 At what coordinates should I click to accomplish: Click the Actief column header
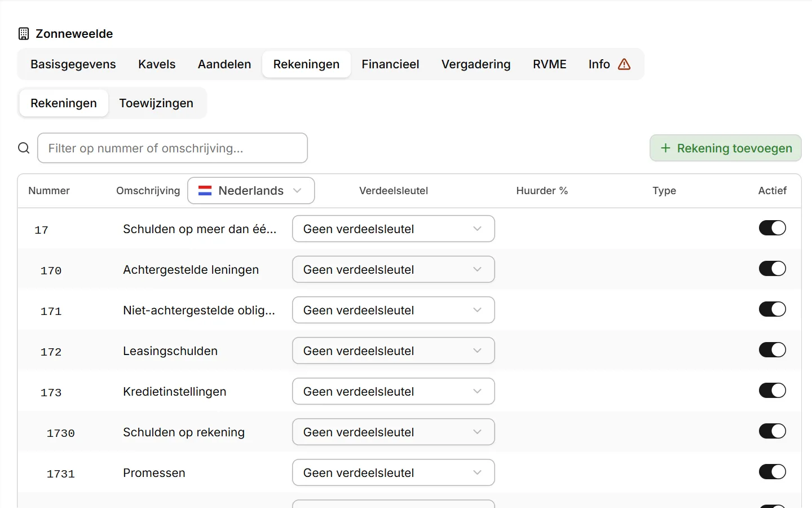(x=773, y=191)
